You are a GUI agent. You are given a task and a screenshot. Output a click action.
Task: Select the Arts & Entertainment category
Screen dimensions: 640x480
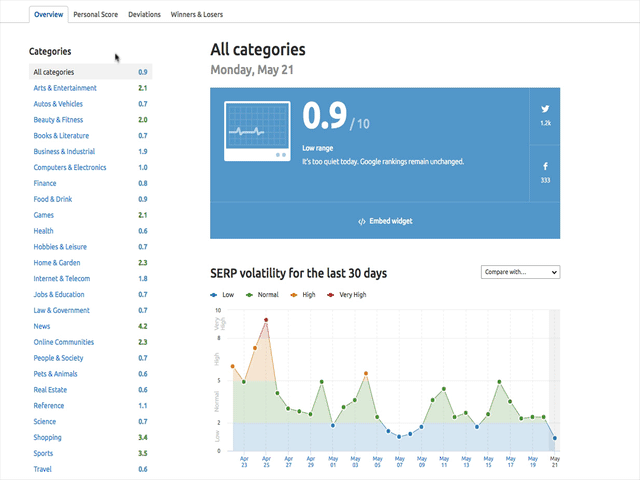pos(65,88)
